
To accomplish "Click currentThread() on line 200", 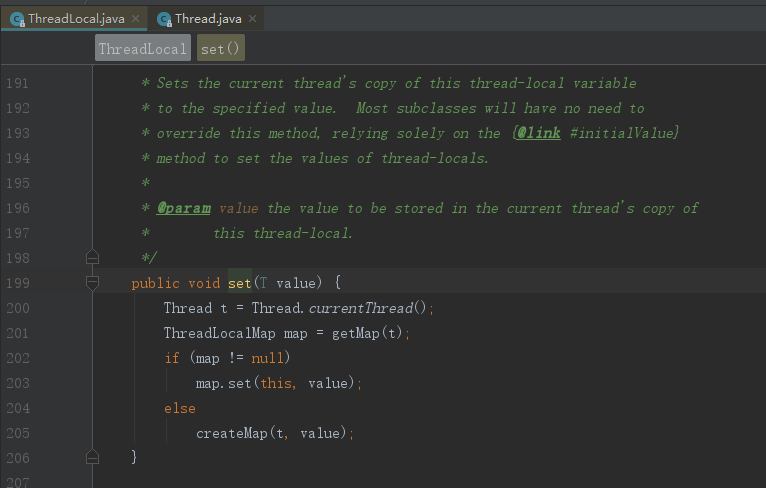I will (x=367, y=308).
